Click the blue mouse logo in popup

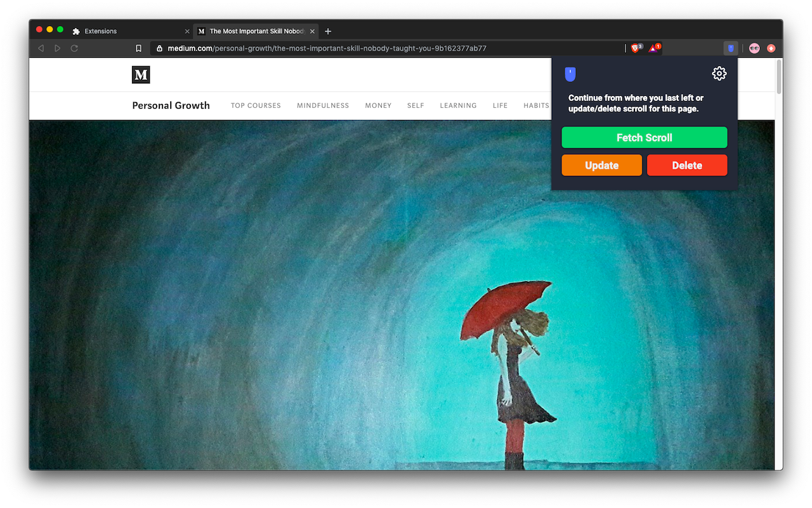570,74
